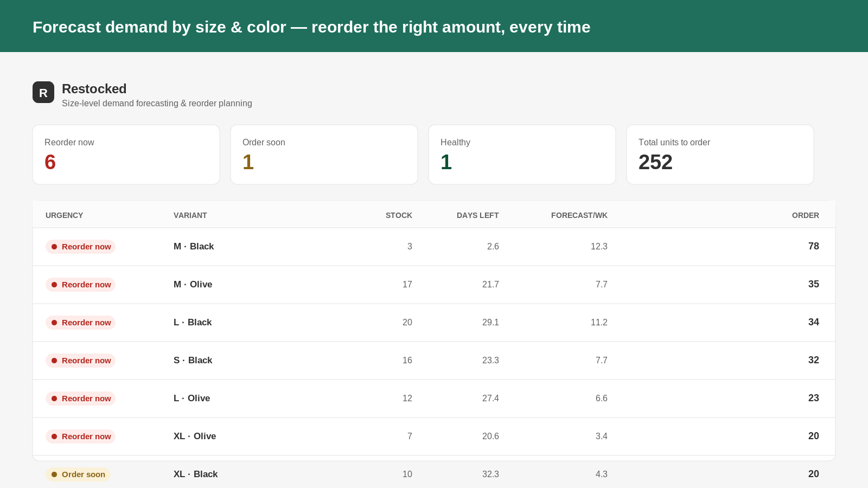Image resolution: width=868 pixels, height=488 pixels.
Task: Click days left value 2.6
Action: click(x=493, y=246)
